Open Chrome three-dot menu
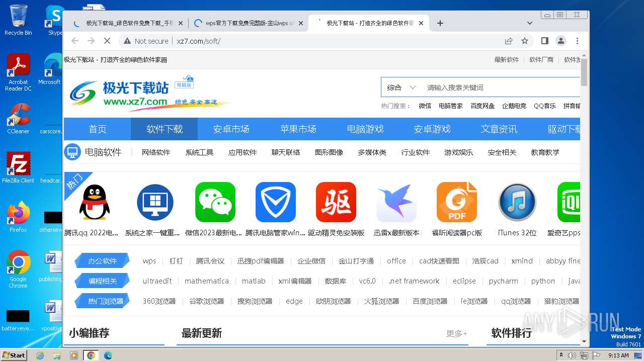This screenshot has width=644, height=362. (577, 41)
